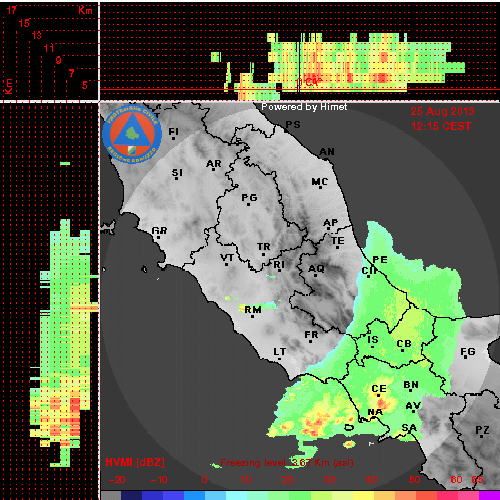Select the FI city label
This screenshot has width=500, height=500.
(x=173, y=132)
